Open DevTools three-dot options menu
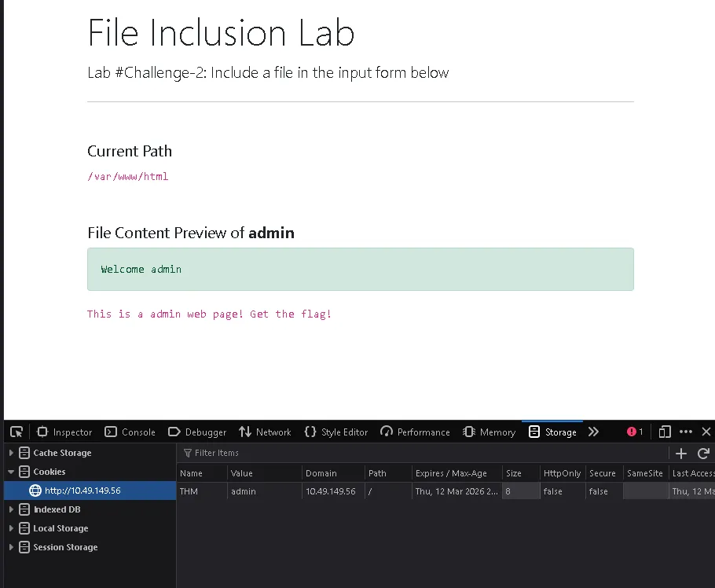This screenshot has width=715, height=588. coord(686,432)
